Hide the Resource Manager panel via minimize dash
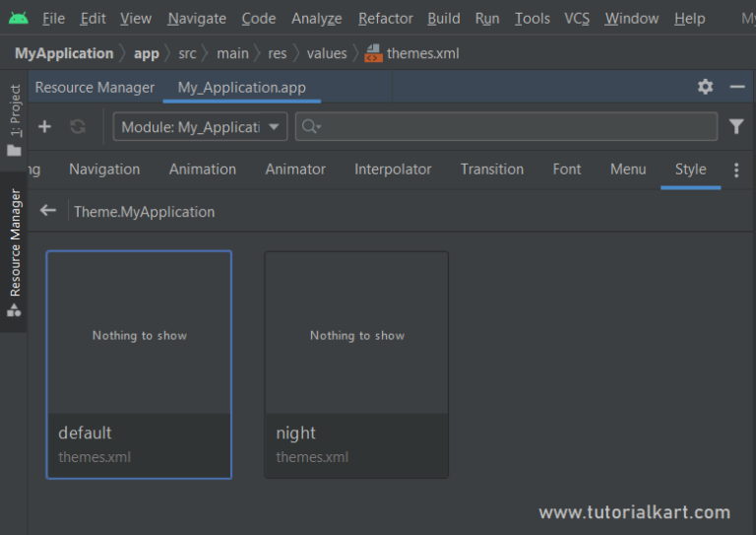The width and height of the screenshot is (756, 535). tap(737, 87)
